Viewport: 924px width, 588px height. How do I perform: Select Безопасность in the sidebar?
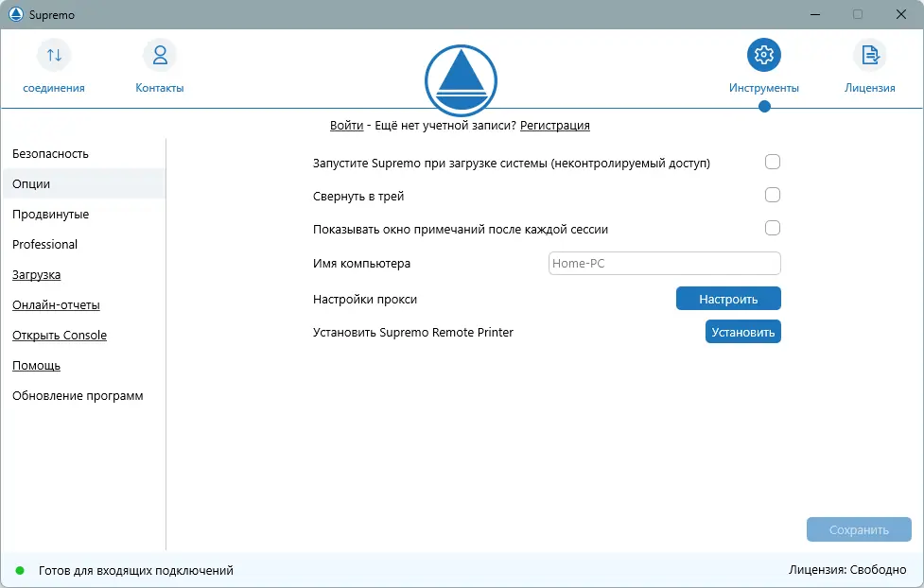tap(83, 154)
